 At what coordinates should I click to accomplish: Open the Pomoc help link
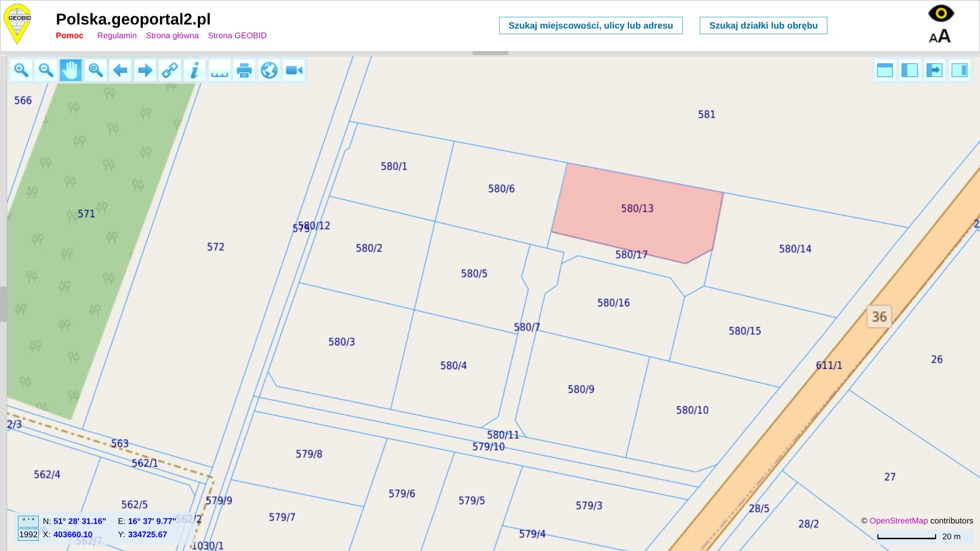(x=69, y=36)
